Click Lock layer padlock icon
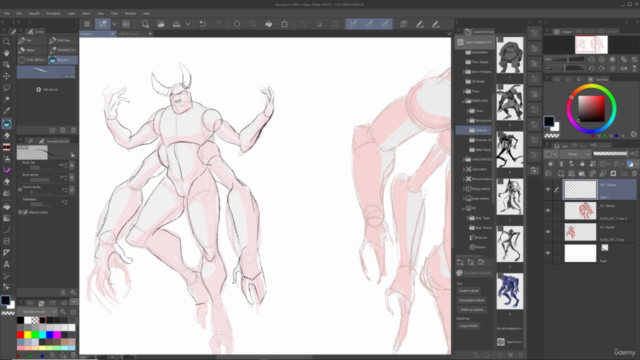Image resolution: width=640 pixels, height=360 pixels. (x=582, y=164)
